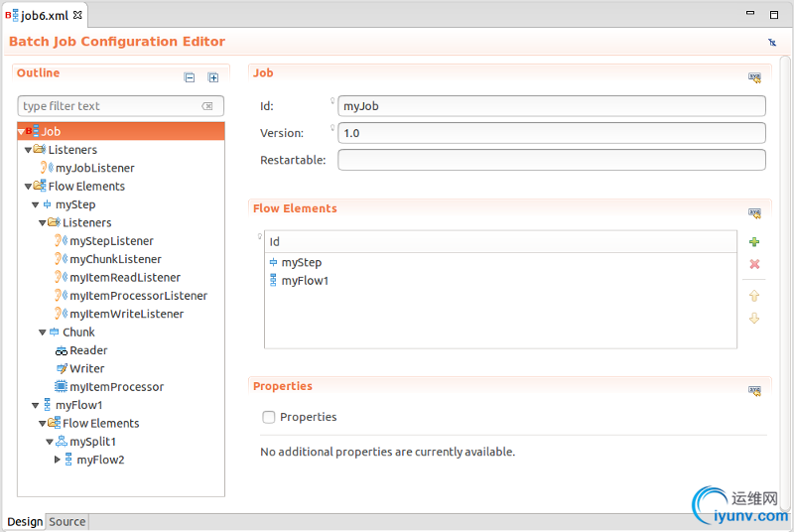Switch to the Source tab
Image resolution: width=794 pixels, height=532 pixels.
[x=67, y=522]
